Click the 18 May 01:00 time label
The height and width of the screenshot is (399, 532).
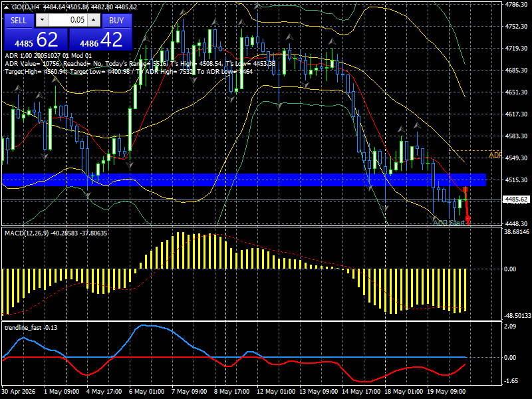click(x=404, y=392)
